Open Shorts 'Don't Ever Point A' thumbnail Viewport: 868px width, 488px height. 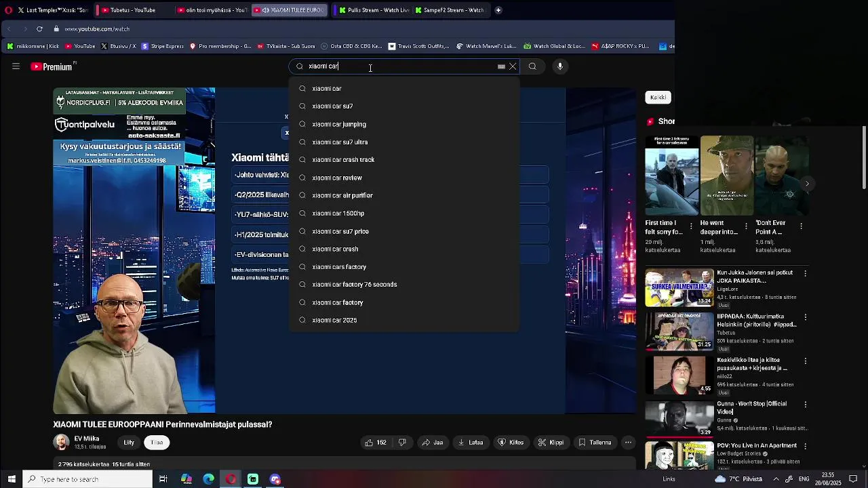[x=782, y=176]
